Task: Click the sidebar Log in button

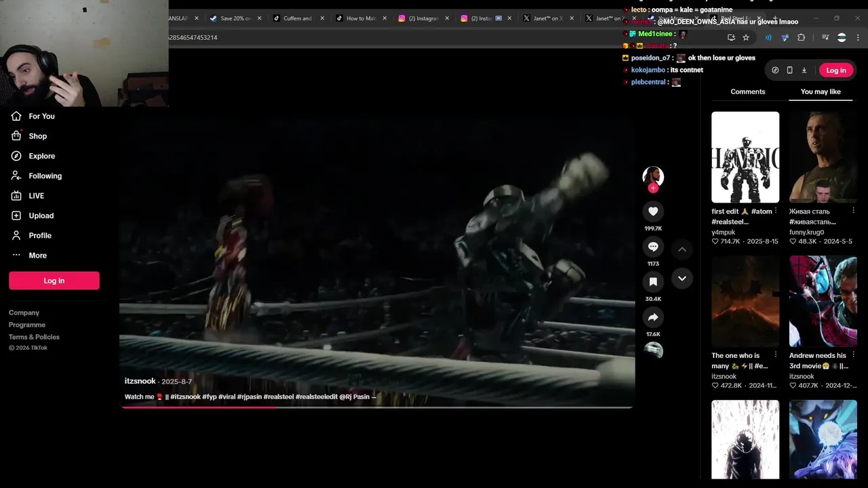Action: [54, 281]
